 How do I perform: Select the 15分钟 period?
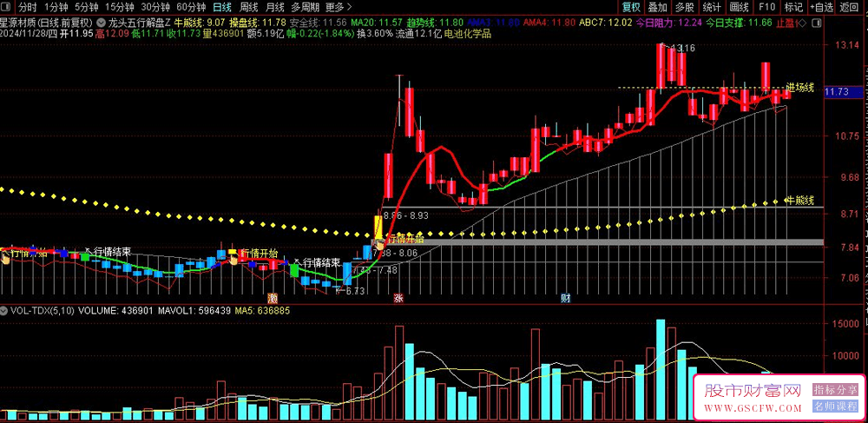click(x=120, y=8)
